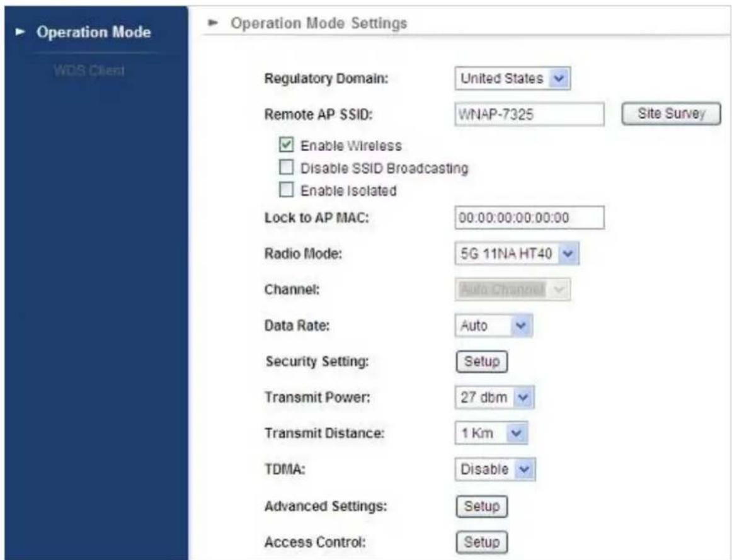Open Operation Mode in the sidebar

[x=93, y=32]
